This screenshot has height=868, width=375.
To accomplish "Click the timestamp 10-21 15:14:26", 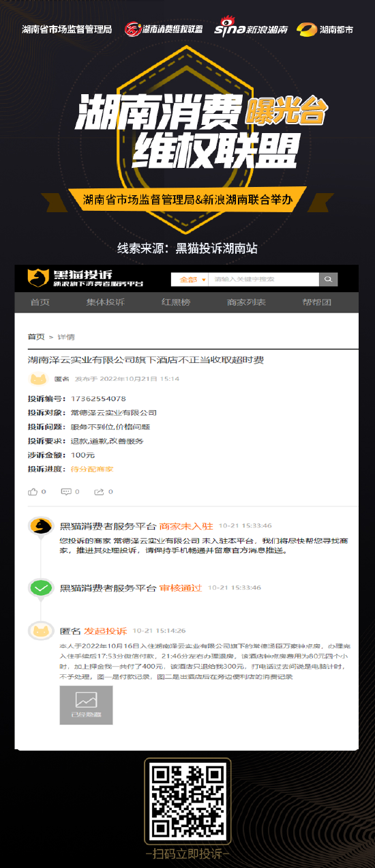I will click(159, 631).
